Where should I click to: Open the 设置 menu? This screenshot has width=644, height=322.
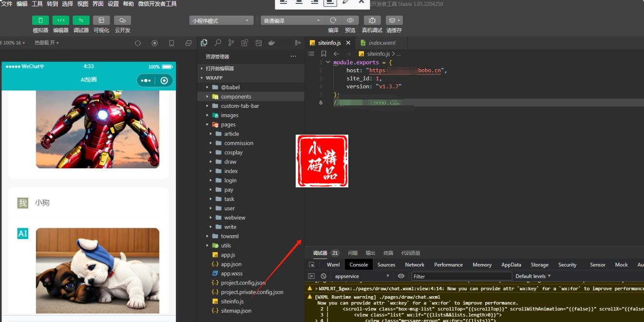(113, 4)
